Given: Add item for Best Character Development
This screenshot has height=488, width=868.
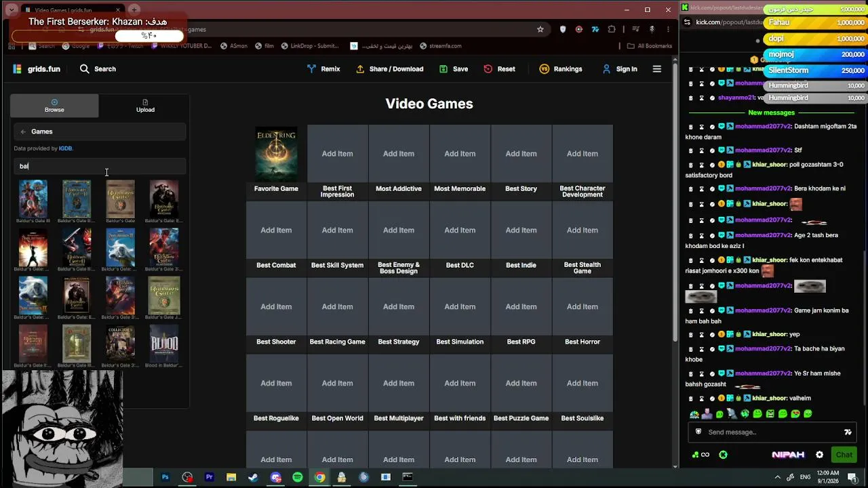Looking at the screenshot, I should pyautogui.click(x=583, y=154).
